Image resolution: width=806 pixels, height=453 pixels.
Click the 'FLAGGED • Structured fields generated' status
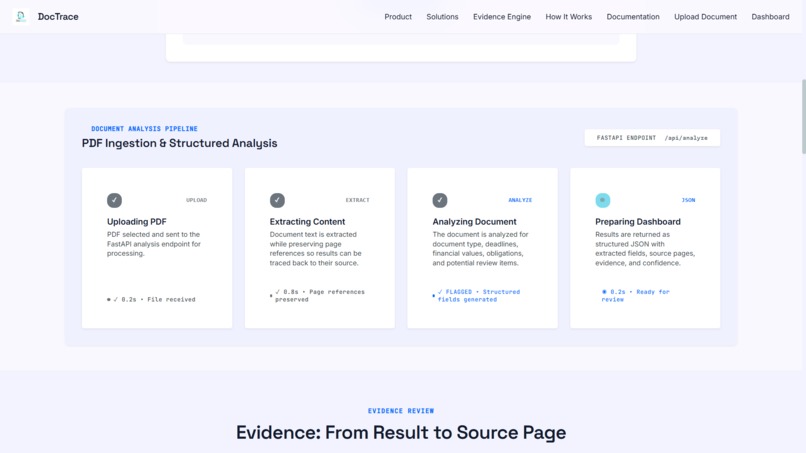pyautogui.click(x=476, y=296)
